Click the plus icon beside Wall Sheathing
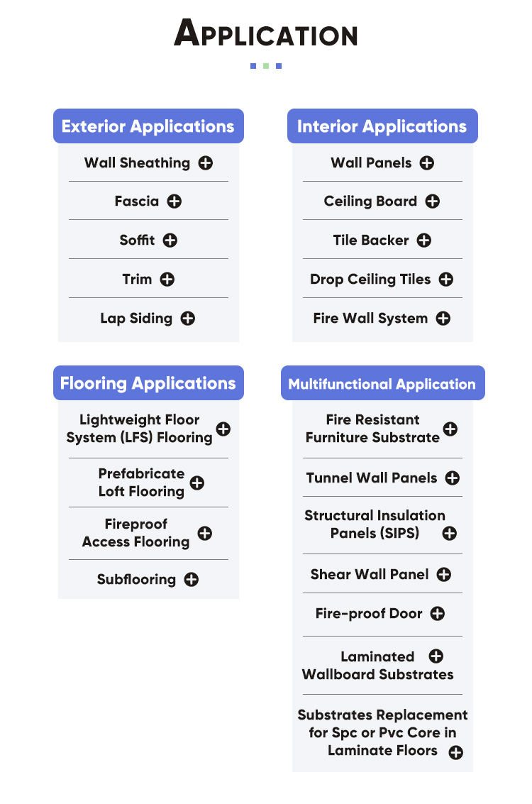Image resolution: width=532 pixels, height=804 pixels. click(x=206, y=163)
